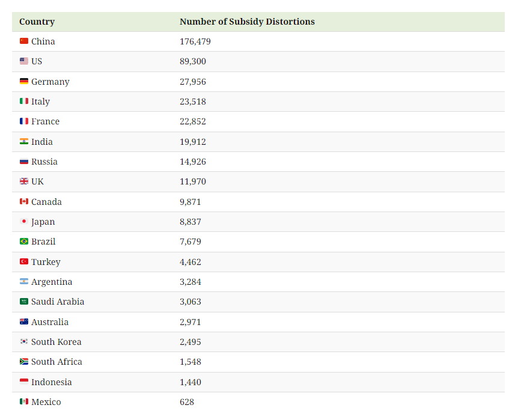The image size is (527, 420).
Task: Click the South Africa flag icon
Action: (24, 362)
